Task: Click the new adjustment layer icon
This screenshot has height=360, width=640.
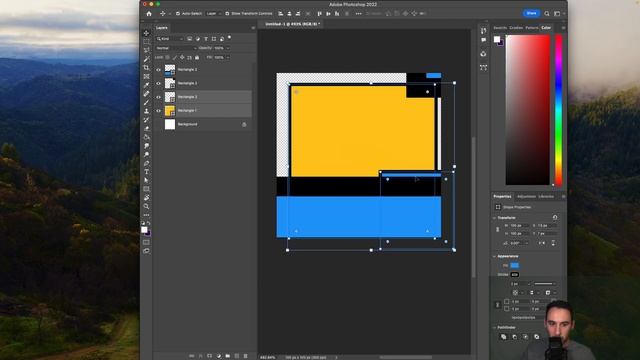Action: point(218,356)
